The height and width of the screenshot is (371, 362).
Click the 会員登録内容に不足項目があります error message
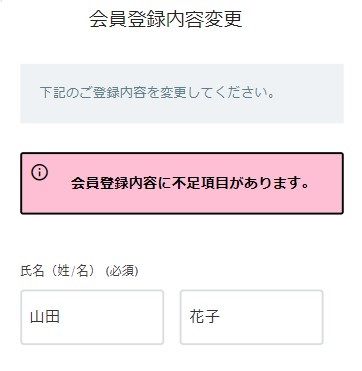pyautogui.click(x=189, y=183)
